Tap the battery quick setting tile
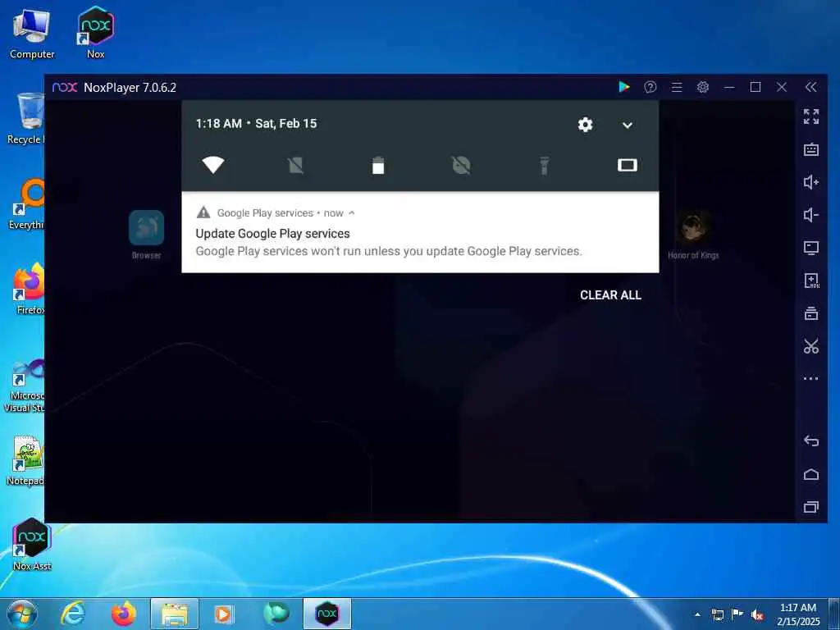The image size is (840, 630). (x=378, y=166)
